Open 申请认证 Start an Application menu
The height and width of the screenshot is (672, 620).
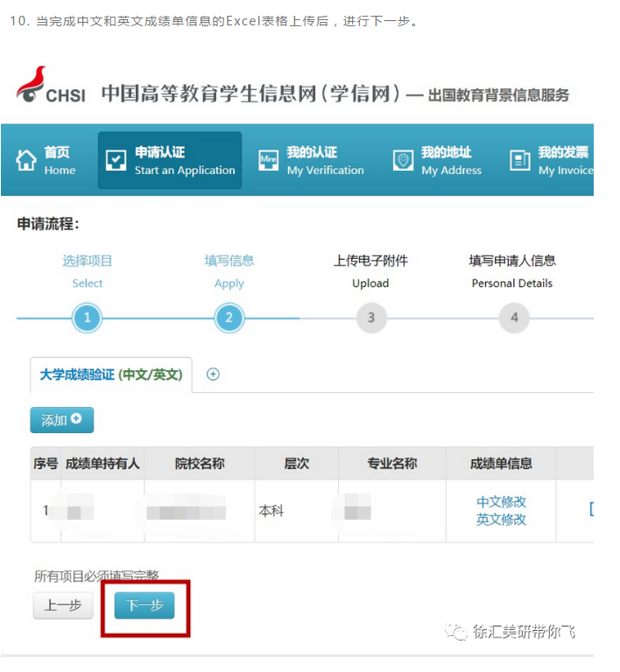[x=170, y=160]
